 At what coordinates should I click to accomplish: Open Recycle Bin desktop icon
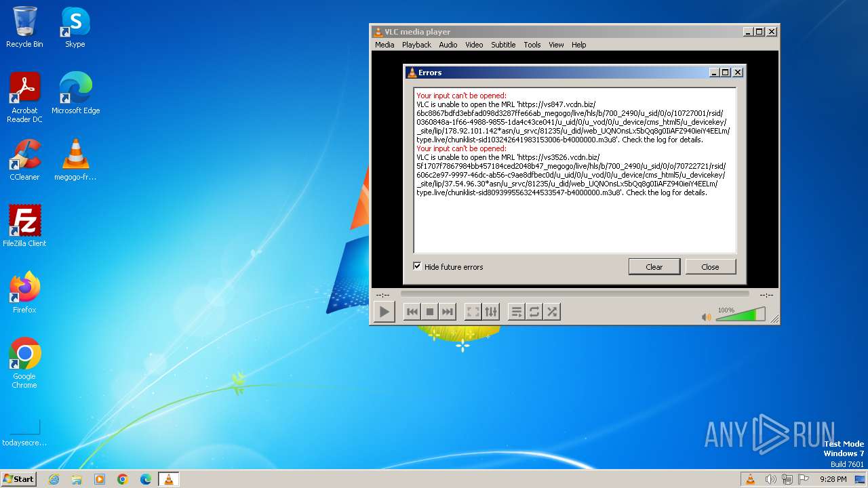24,27
